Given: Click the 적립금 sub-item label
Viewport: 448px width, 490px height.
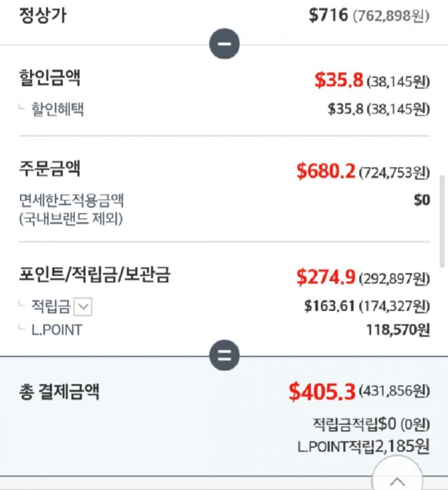Looking at the screenshot, I should click(51, 306).
